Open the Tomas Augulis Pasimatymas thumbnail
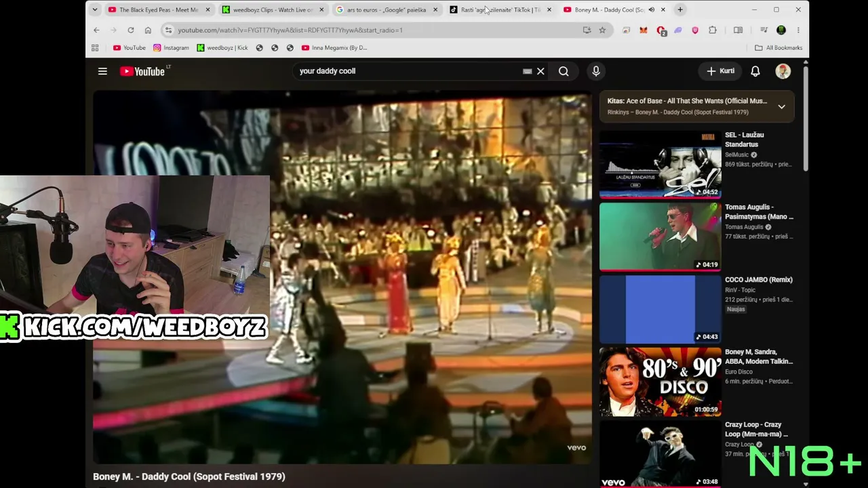 660,237
